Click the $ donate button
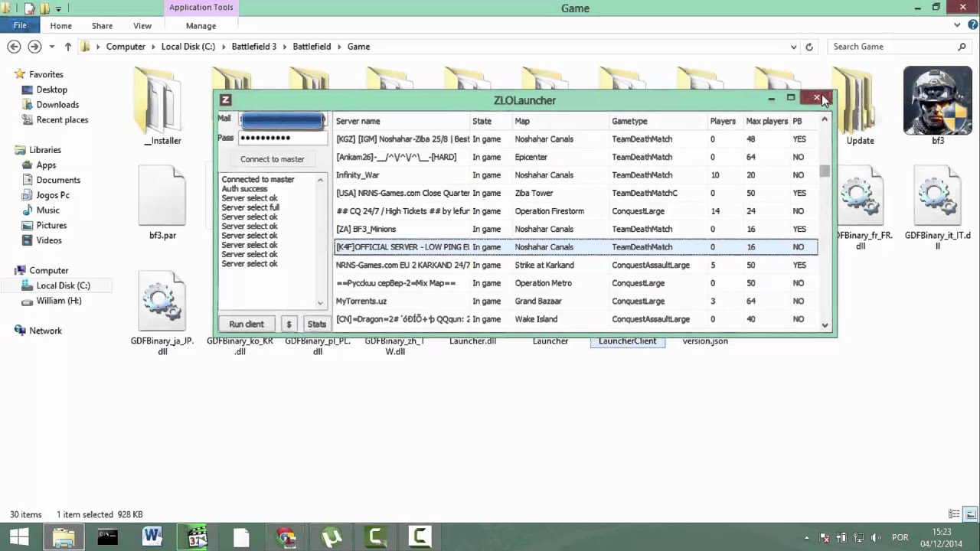Viewport: 980px width, 551px height. [289, 324]
